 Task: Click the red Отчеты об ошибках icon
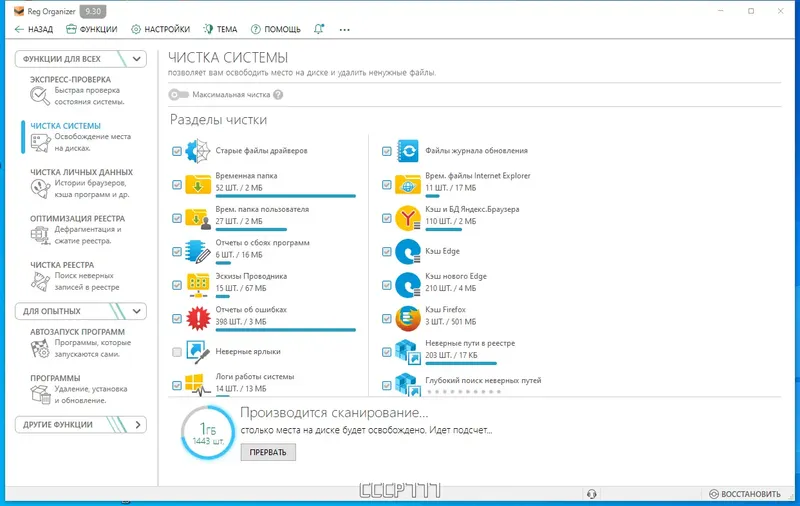(198, 318)
